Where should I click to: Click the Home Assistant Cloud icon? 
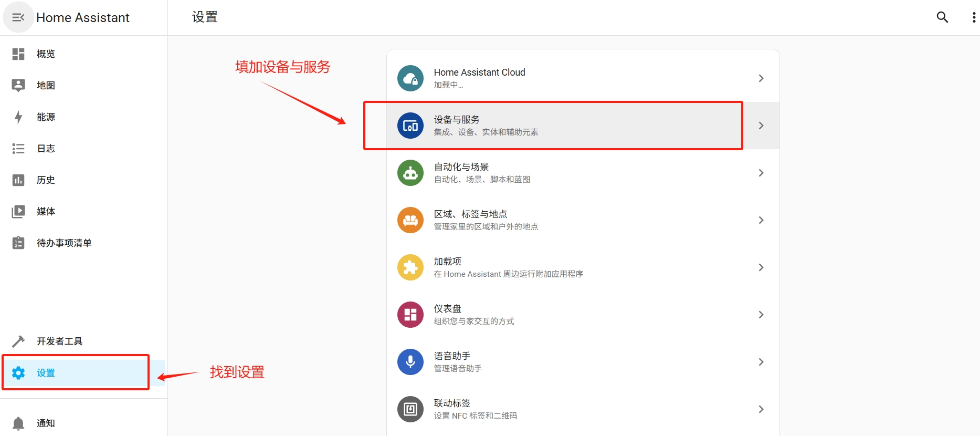(410, 78)
